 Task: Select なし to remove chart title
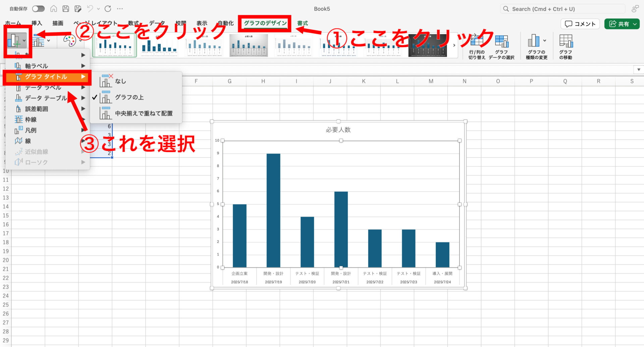(121, 81)
